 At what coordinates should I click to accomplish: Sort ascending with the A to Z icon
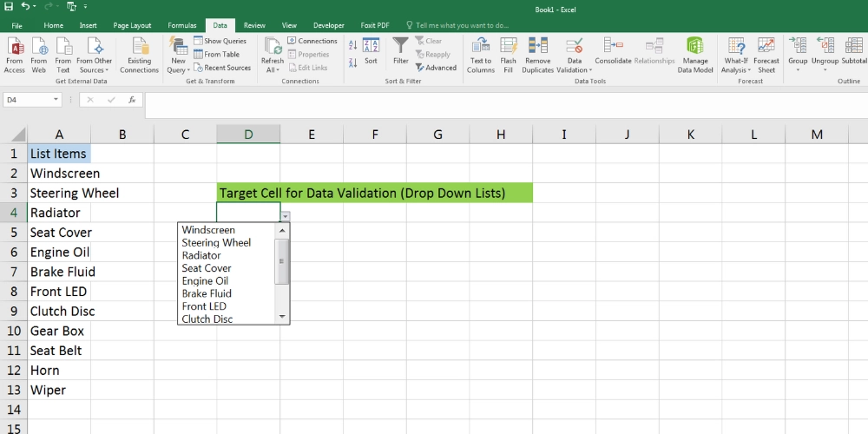pos(352,45)
